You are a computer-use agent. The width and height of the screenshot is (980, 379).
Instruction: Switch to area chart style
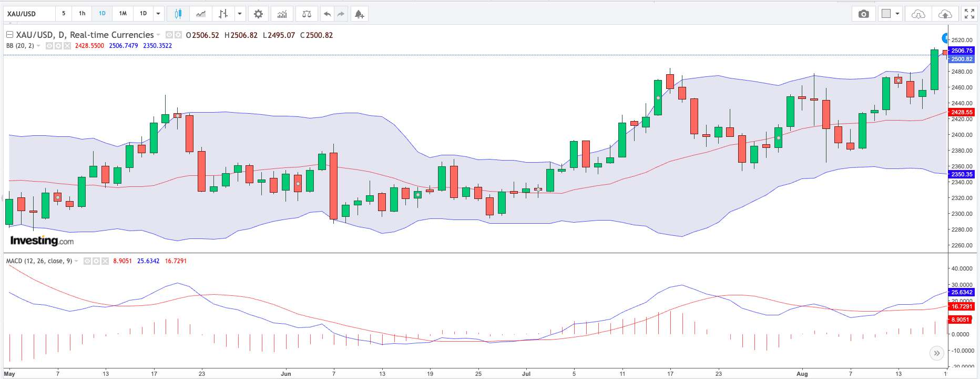(x=200, y=14)
